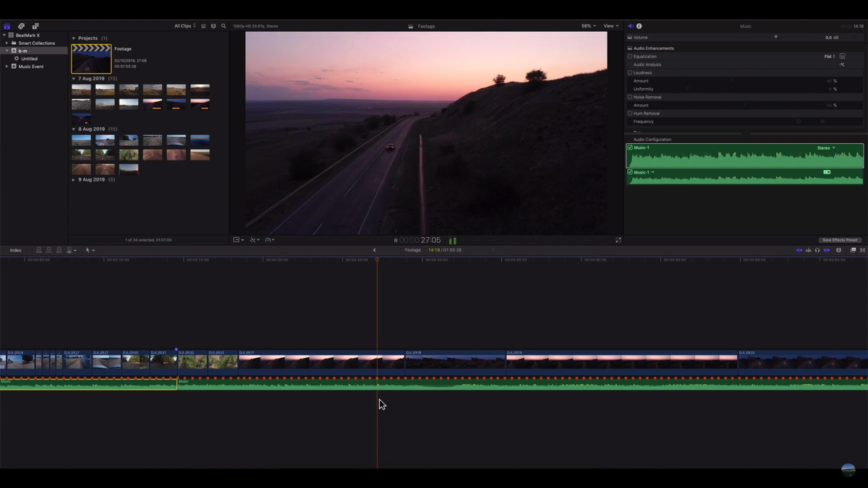Toggle audio skimming using the waveform icon
Viewport: 868px width, 488px height.
[809, 249]
